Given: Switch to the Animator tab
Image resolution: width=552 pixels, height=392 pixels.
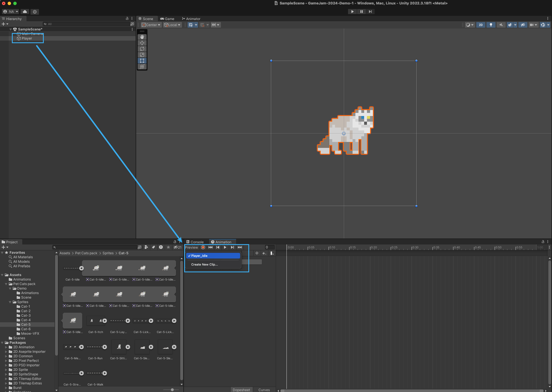Looking at the screenshot, I should pos(191,19).
